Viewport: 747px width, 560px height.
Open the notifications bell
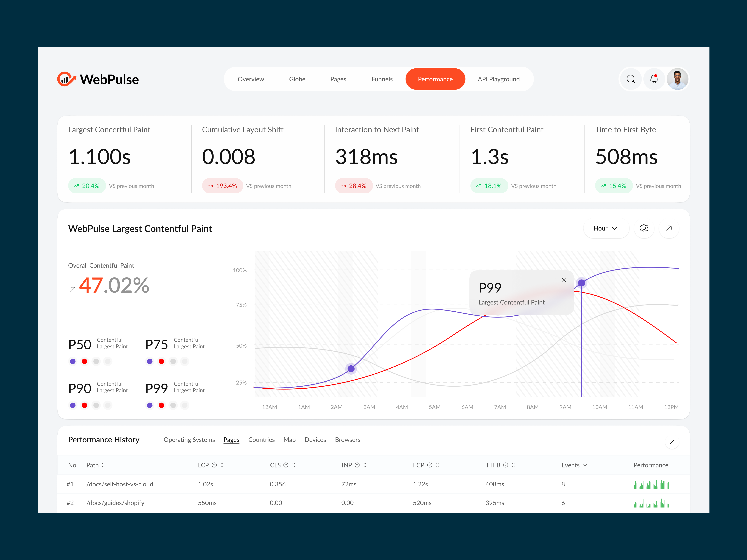(654, 79)
